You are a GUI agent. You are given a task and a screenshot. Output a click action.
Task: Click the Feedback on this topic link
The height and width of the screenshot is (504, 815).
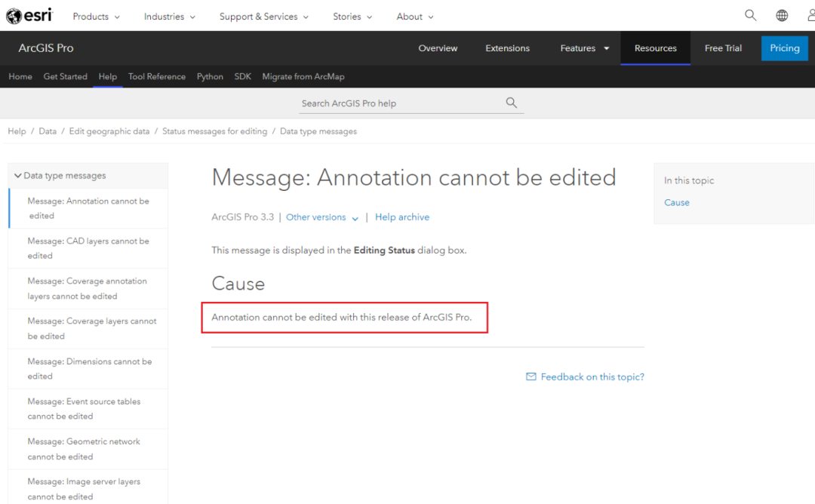592,376
